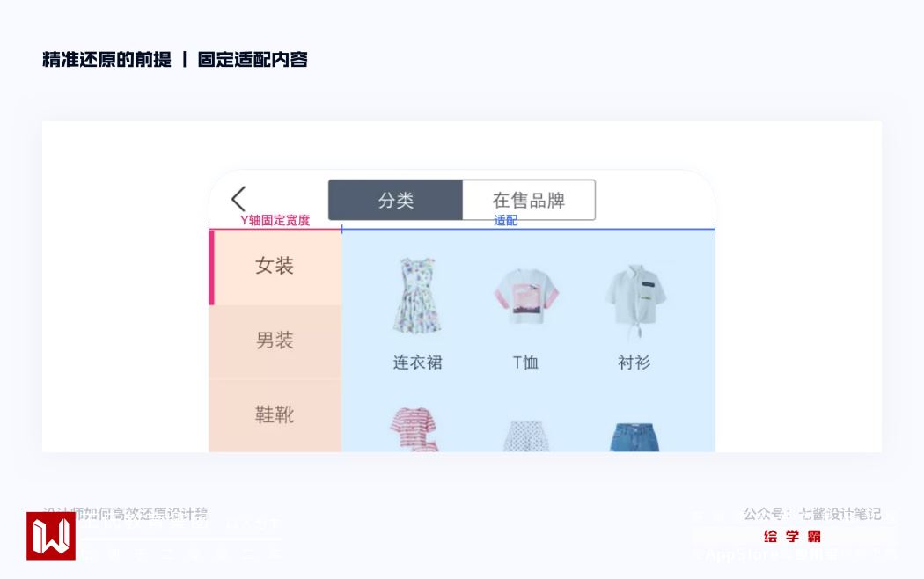Open the denim shorts product image
Image resolution: width=924 pixels, height=579 pixels.
tap(634, 437)
